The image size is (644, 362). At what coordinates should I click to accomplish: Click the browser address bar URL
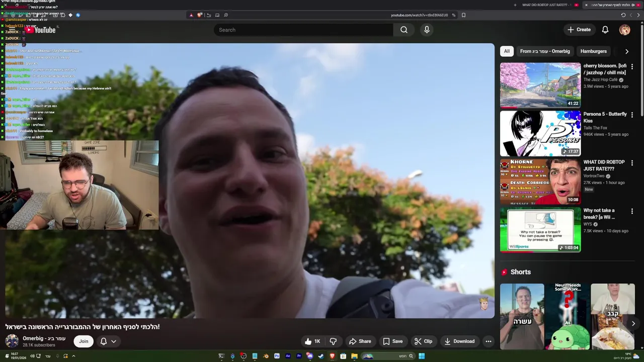pyautogui.click(x=419, y=15)
